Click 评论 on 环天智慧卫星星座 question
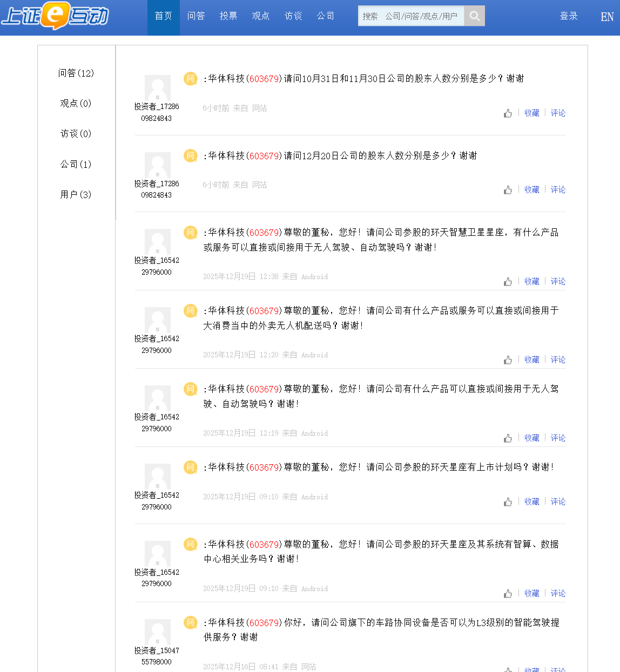This screenshot has height=672, width=620. (558, 281)
